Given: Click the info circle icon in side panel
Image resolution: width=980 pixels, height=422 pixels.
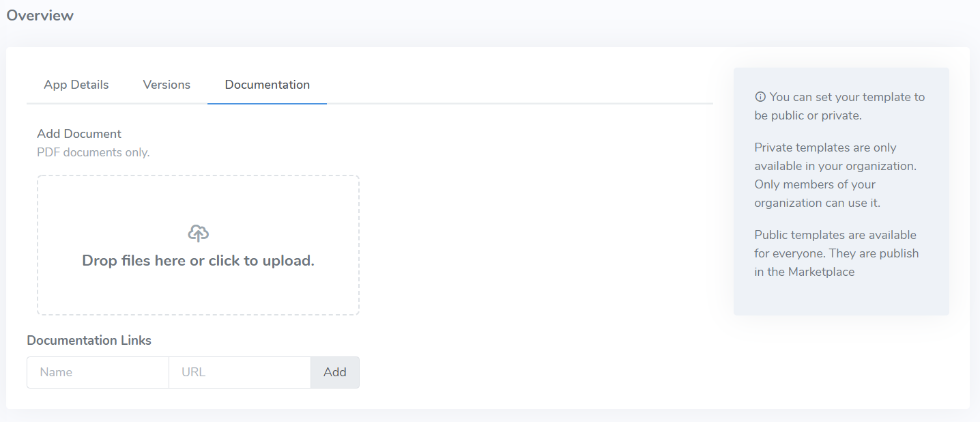Looking at the screenshot, I should 760,97.
